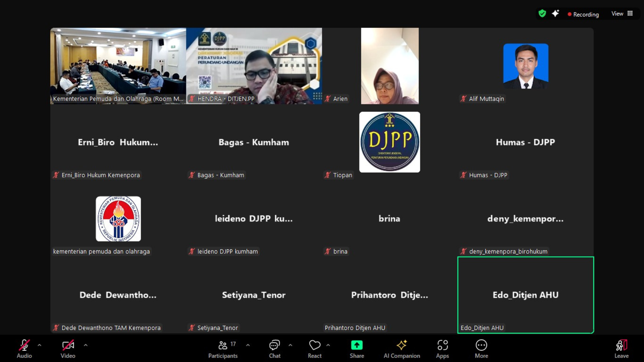Click the Edo_Ditjen AHU name label
The image size is (644, 362).
(482, 328)
